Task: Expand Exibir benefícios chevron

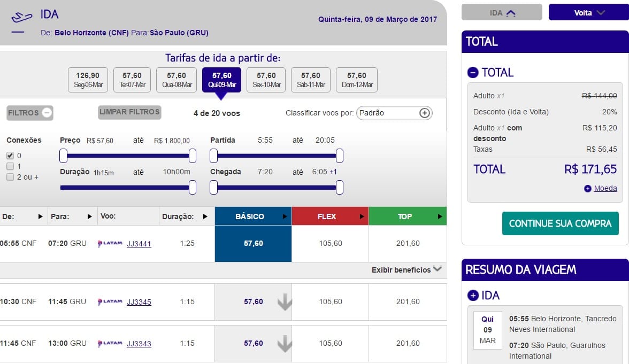Action: click(438, 269)
